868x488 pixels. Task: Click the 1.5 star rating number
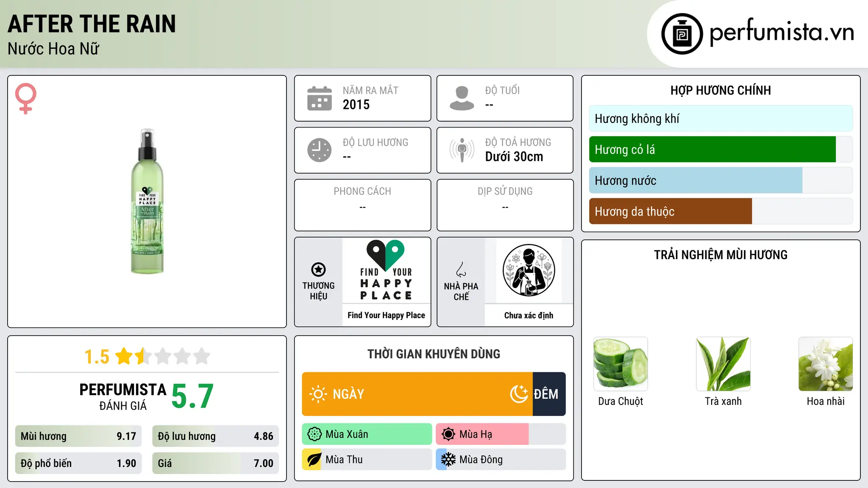97,357
